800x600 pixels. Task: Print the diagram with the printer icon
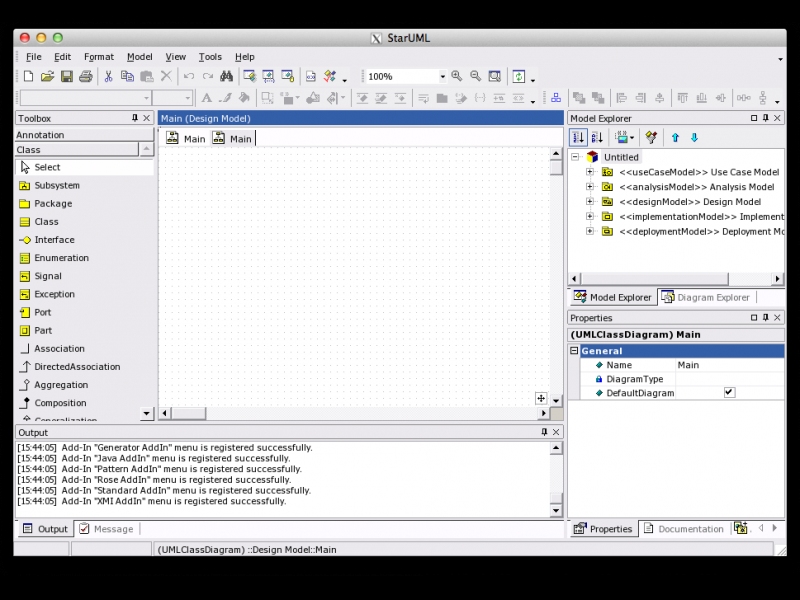(86, 77)
